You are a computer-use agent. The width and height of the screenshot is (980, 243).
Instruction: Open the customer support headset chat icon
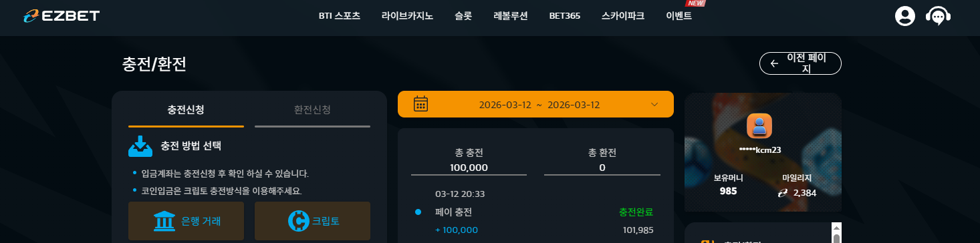coord(939,16)
